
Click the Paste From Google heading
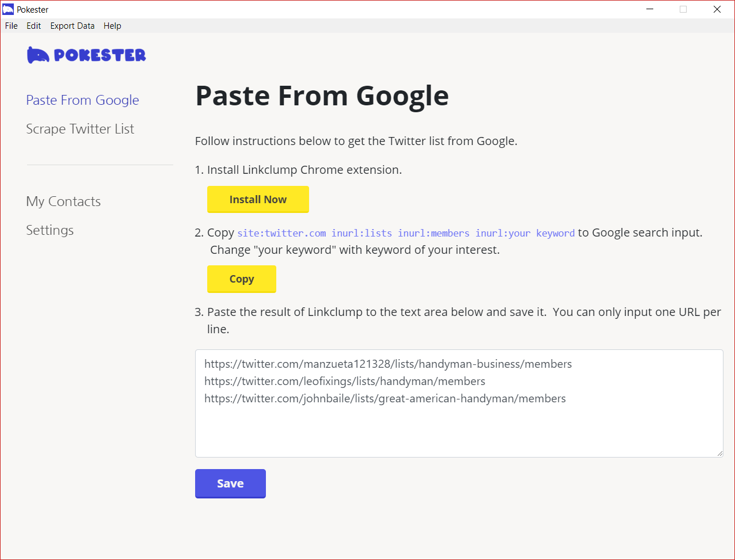click(x=322, y=96)
